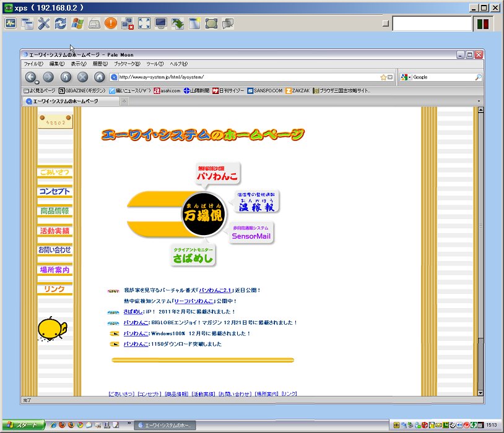504x433 pixels.
Task: Open the GIGAZINE bookmark
Action: pos(82,91)
